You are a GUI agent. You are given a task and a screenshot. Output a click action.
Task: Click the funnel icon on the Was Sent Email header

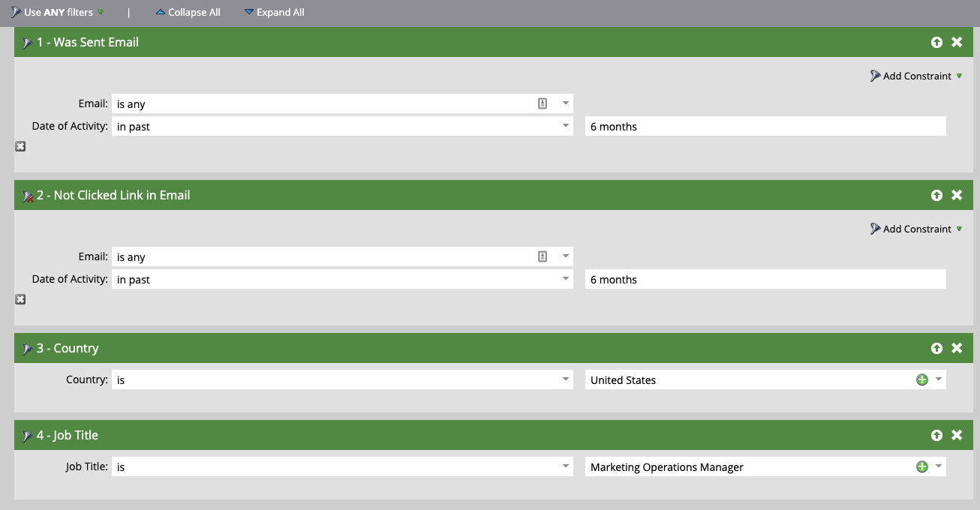tap(26, 42)
